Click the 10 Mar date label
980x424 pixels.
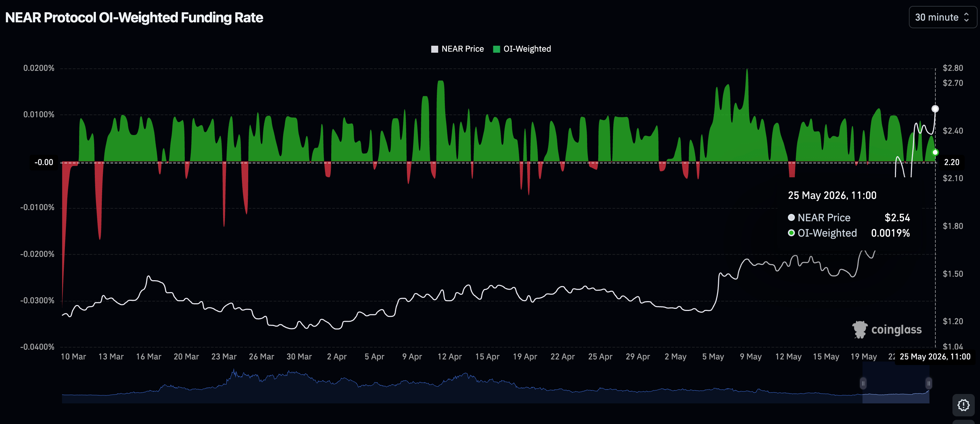[74, 357]
